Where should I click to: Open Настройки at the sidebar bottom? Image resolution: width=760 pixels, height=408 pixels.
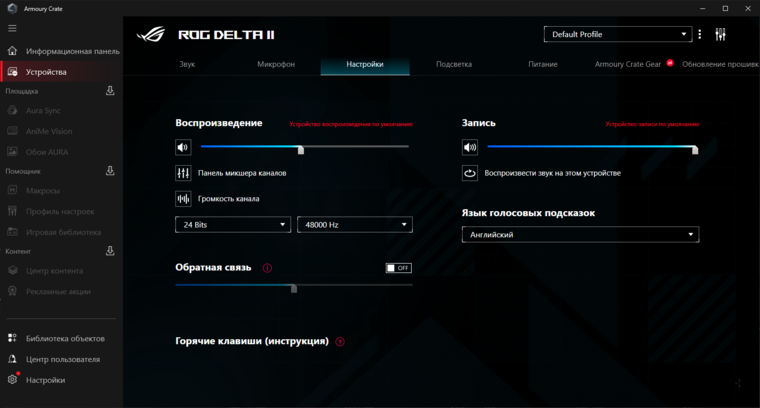coord(62,380)
